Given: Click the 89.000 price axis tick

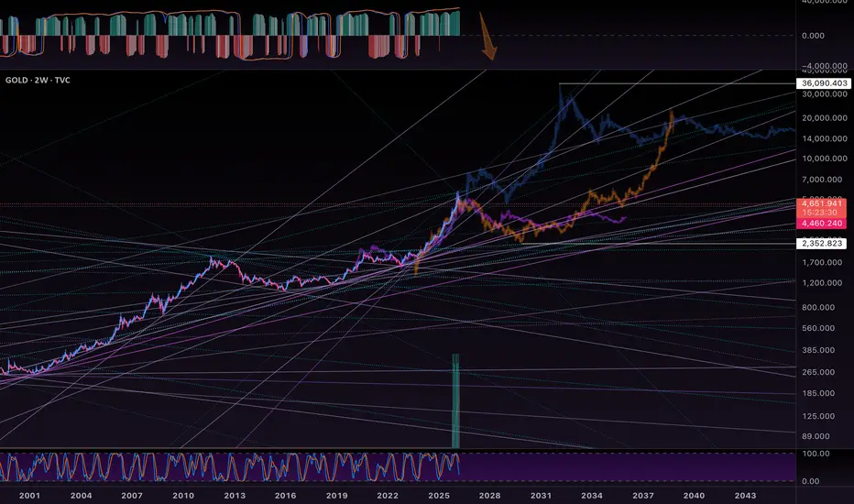Looking at the screenshot, I should (816, 436).
